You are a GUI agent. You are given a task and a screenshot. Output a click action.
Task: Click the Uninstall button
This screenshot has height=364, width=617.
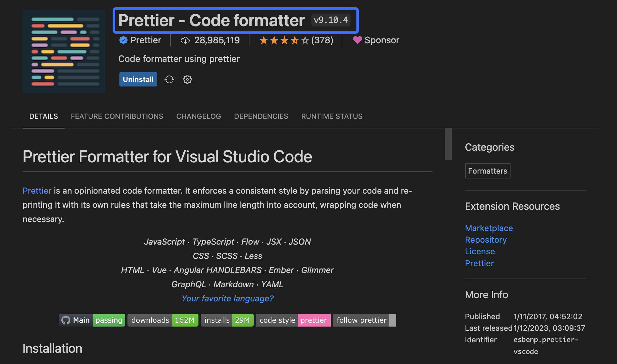(x=138, y=79)
